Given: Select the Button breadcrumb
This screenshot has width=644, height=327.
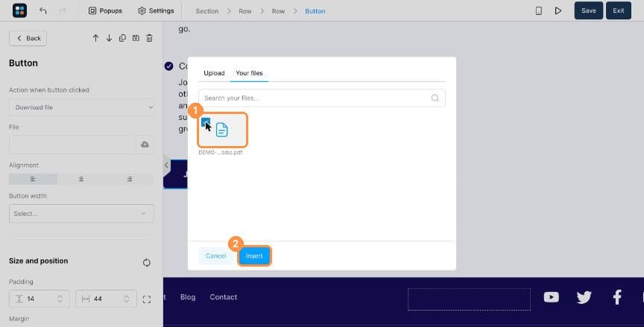Looking at the screenshot, I should tap(315, 11).
